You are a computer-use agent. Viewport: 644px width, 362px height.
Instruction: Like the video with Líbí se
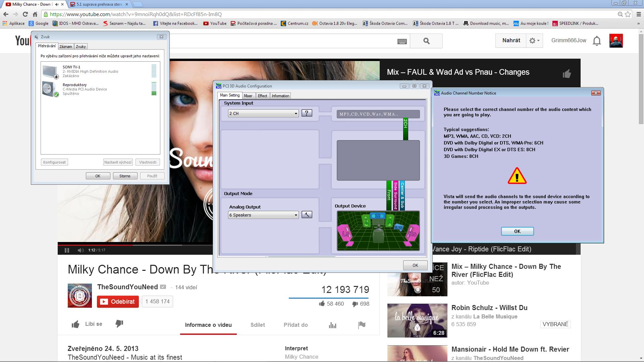87,324
